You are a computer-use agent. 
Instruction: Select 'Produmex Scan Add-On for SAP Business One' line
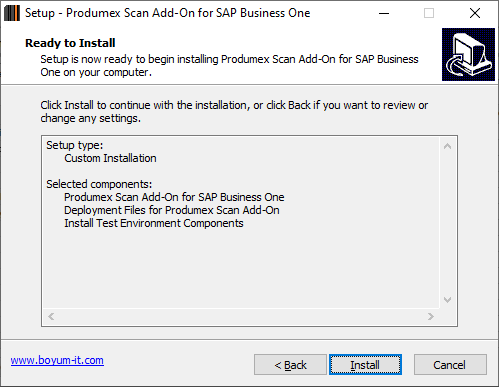click(174, 197)
